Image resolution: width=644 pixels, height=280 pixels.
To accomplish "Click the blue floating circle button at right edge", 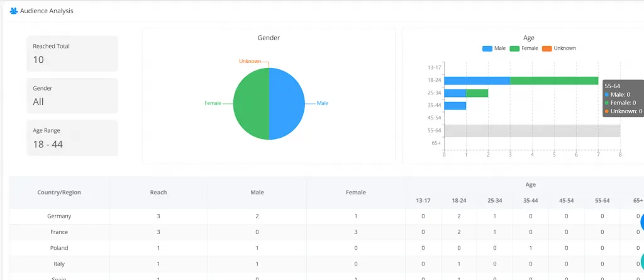I will (641, 222).
